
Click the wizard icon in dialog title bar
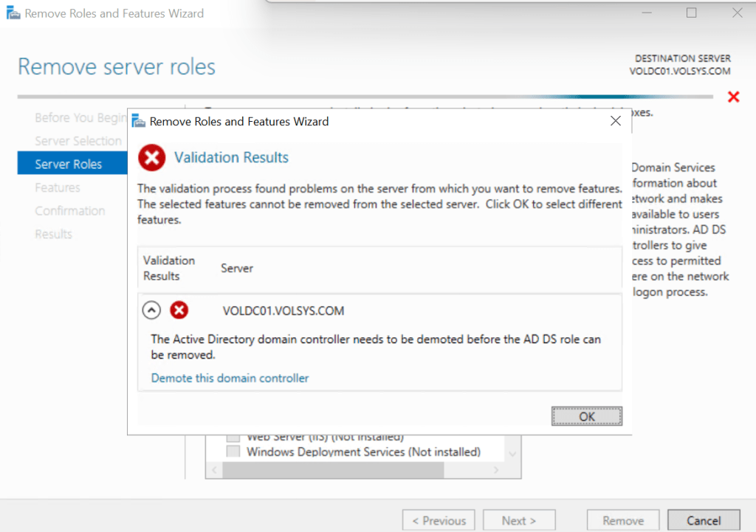(x=138, y=121)
